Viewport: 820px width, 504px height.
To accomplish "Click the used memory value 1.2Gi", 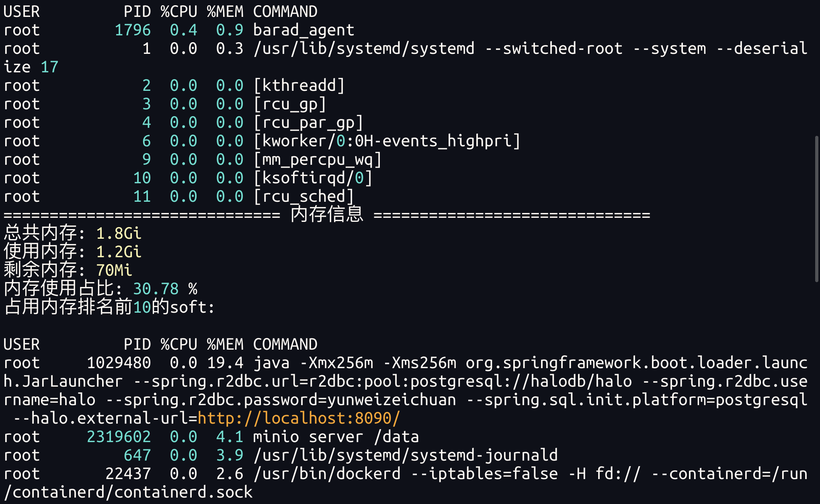I will click(x=119, y=252).
